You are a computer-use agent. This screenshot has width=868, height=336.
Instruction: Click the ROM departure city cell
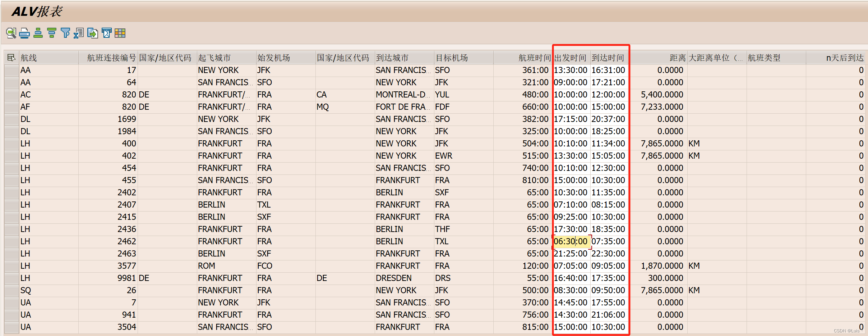tap(226, 266)
